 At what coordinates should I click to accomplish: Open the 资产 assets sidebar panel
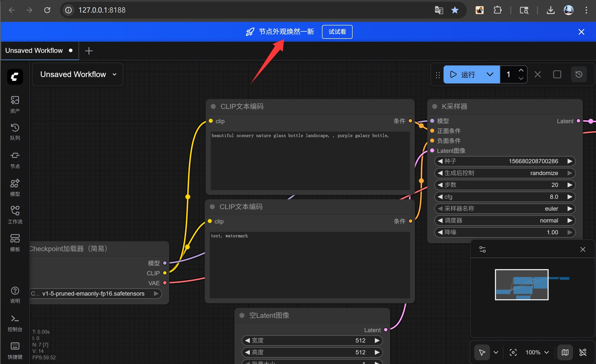click(x=15, y=104)
